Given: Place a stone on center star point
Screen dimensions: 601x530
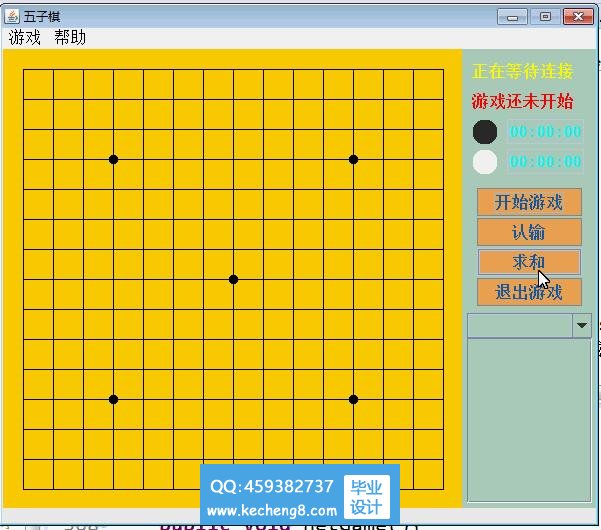Looking at the screenshot, I should click(233, 280).
